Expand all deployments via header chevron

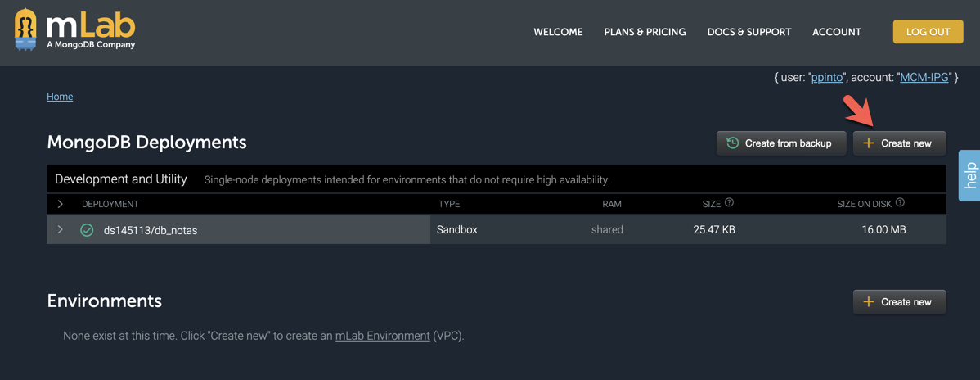pyautogui.click(x=61, y=204)
